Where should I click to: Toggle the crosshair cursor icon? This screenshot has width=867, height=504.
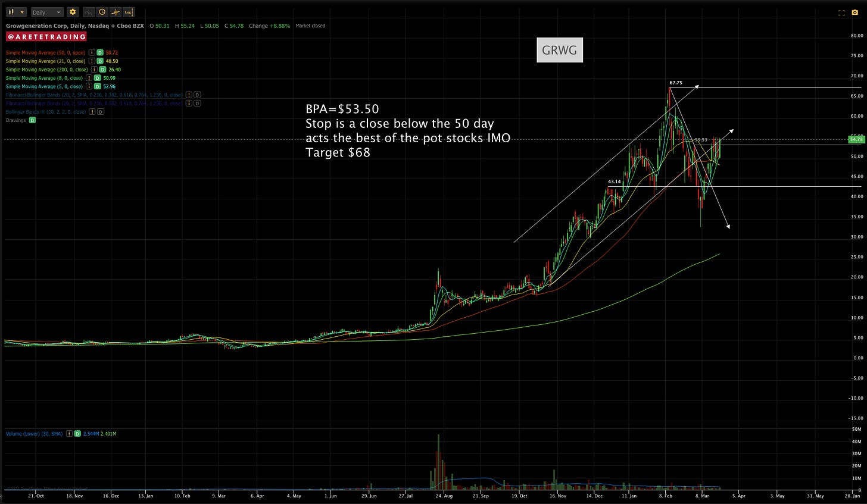(115, 12)
